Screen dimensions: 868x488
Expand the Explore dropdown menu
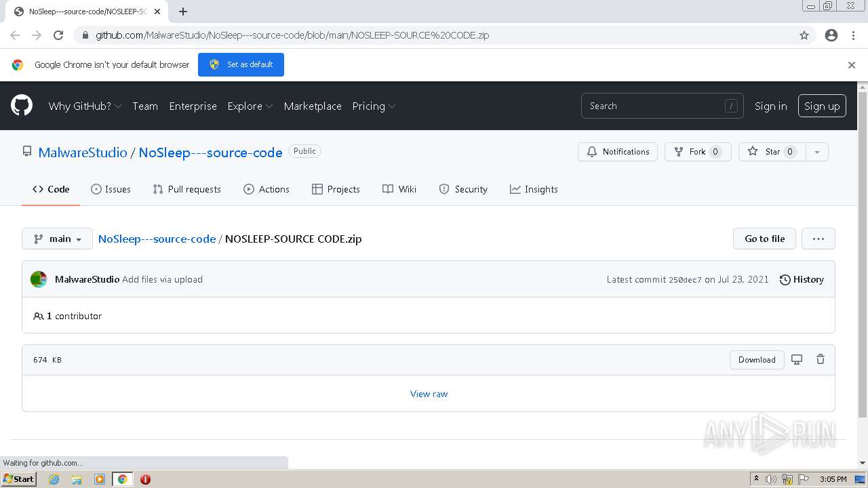[x=250, y=106]
